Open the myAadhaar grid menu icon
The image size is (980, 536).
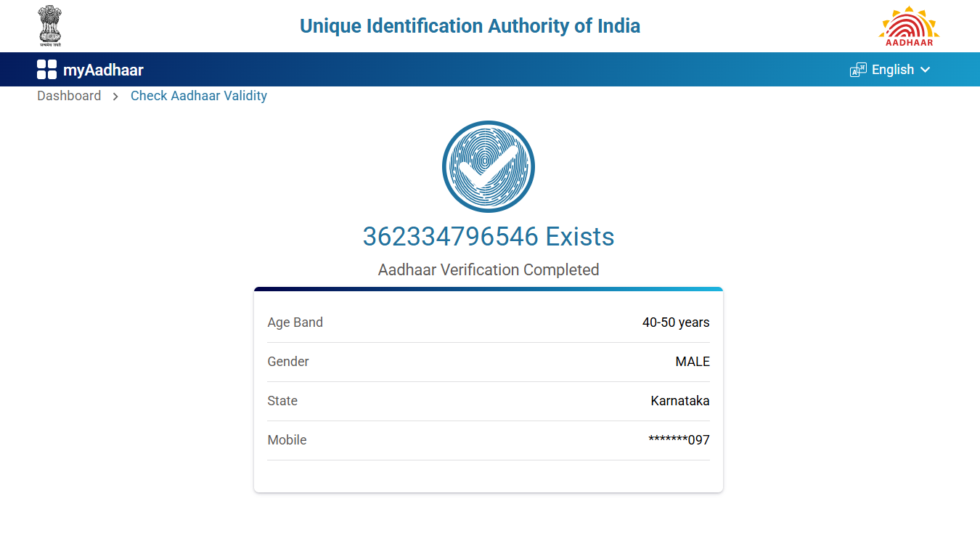[x=46, y=70]
